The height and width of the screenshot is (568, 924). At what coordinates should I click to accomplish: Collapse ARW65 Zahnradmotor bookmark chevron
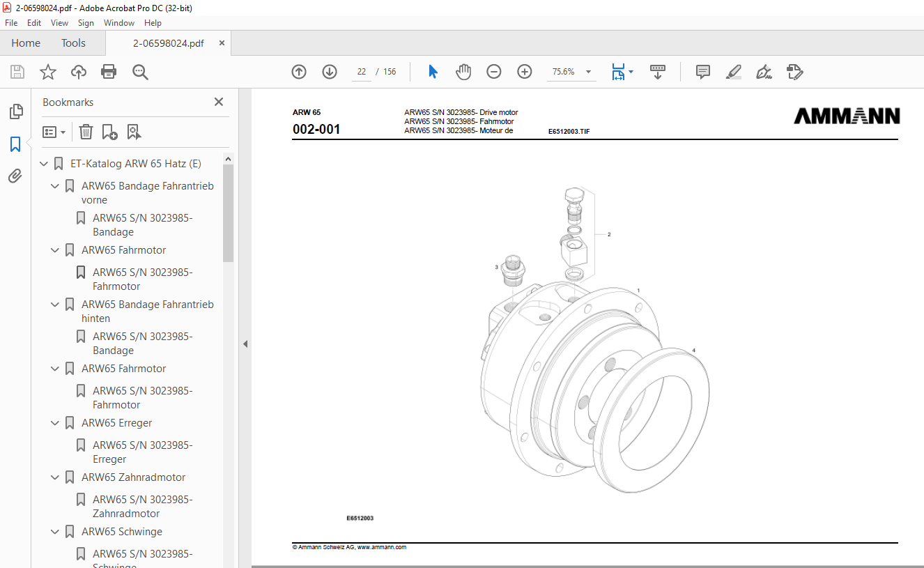pos(55,477)
